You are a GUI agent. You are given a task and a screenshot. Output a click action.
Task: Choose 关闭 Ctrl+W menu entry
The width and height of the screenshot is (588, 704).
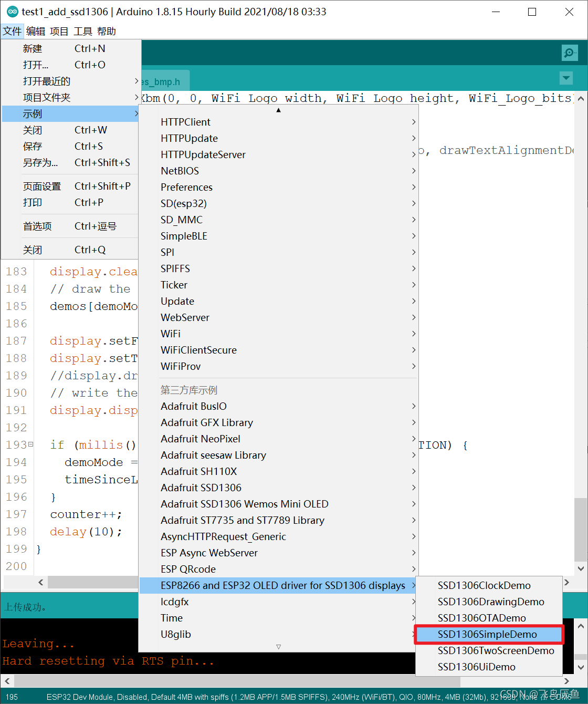point(71,130)
